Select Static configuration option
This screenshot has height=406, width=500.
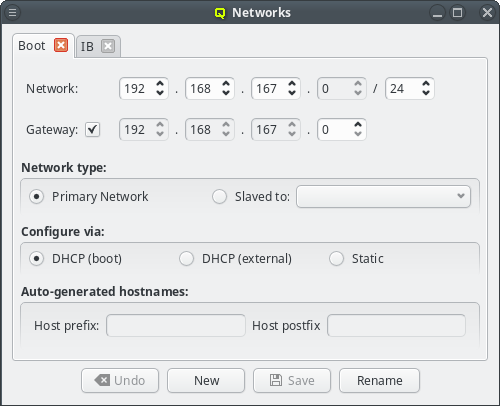(336, 259)
